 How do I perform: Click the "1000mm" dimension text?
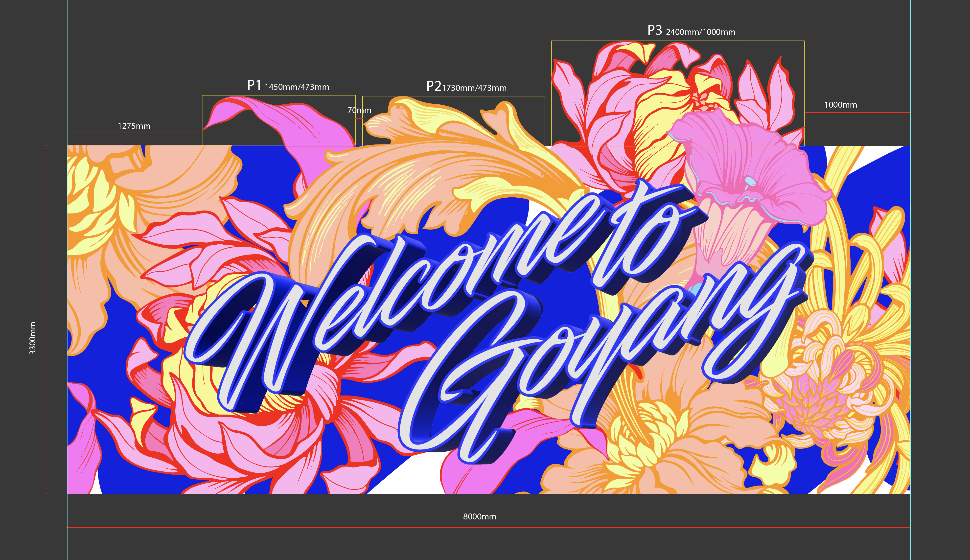(x=840, y=105)
